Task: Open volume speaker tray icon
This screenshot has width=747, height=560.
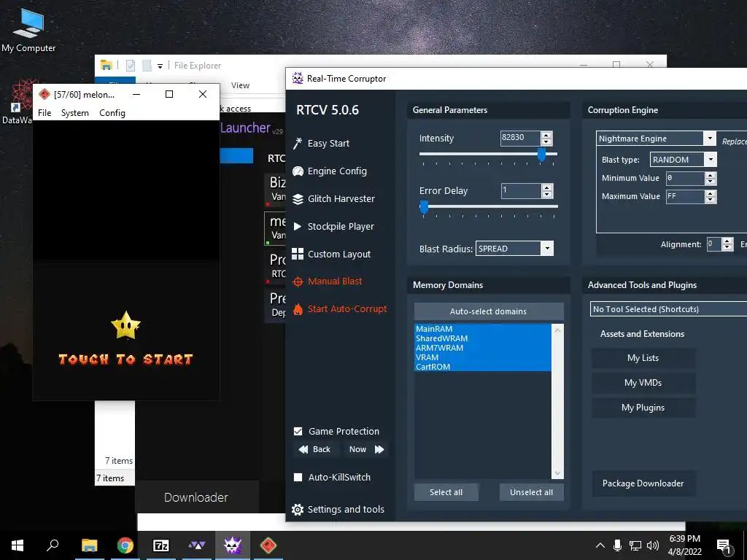Action: (x=653, y=545)
